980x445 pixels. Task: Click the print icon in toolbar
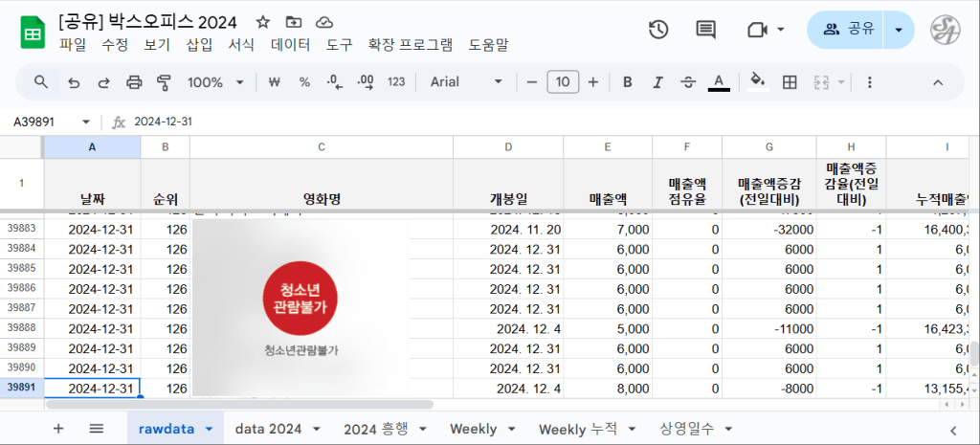134,82
